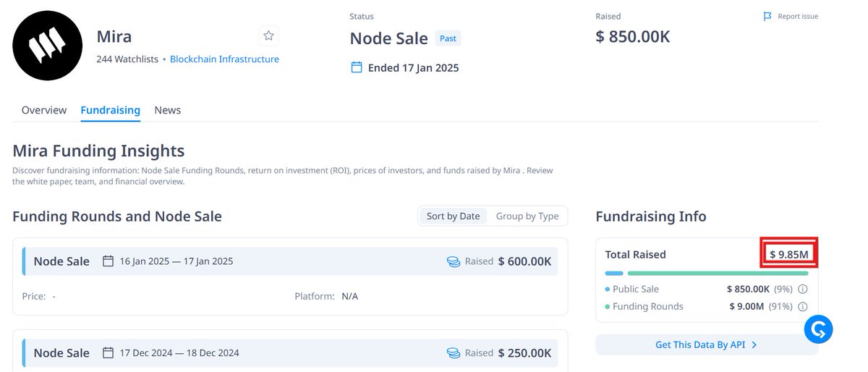Click the info icon beside Funding Rounds 91%
This screenshot has height=372, width=868.
(802, 306)
